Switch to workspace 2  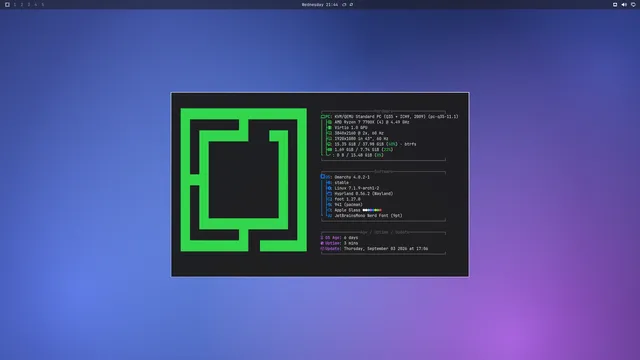(x=22, y=4)
